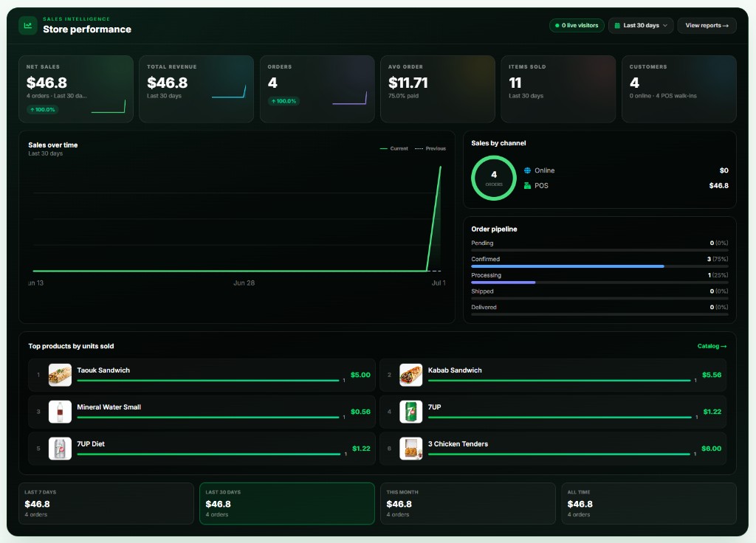Click the Pending pipeline progress bar

click(x=599, y=251)
